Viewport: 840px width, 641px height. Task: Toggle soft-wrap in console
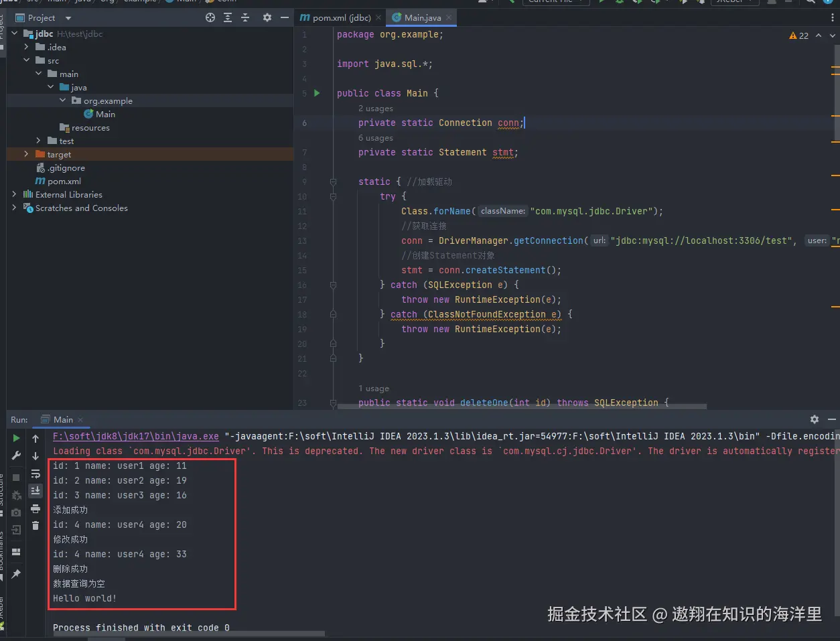(x=36, y=474)
